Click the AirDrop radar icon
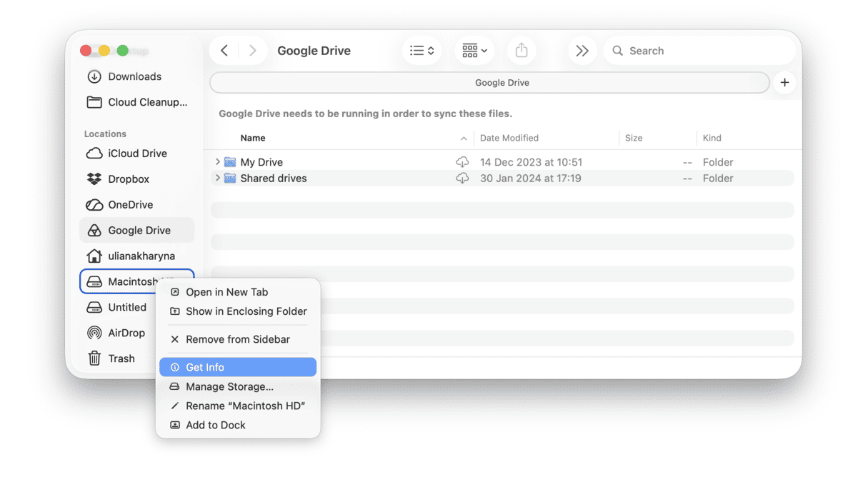868x492 pixels. point(94,333)
